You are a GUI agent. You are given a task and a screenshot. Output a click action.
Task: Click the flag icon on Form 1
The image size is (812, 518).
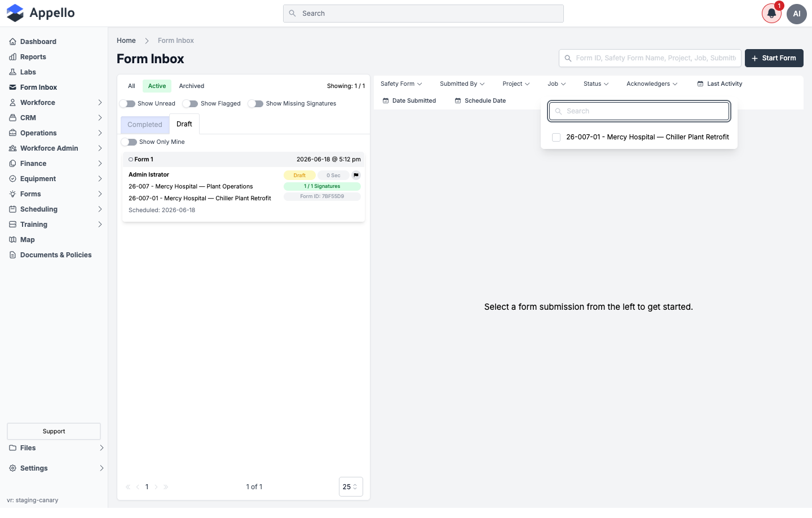(x=356, y=175)
